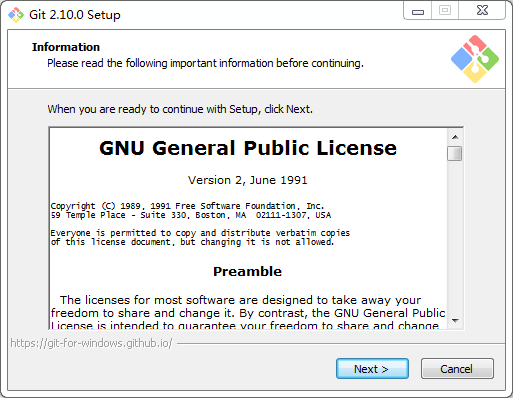Viewport: 513px width, 398px height.
Task: Click the Git 2.10.0 Setup title bar text
Action: pyautogui.click(x=75, y=15)
